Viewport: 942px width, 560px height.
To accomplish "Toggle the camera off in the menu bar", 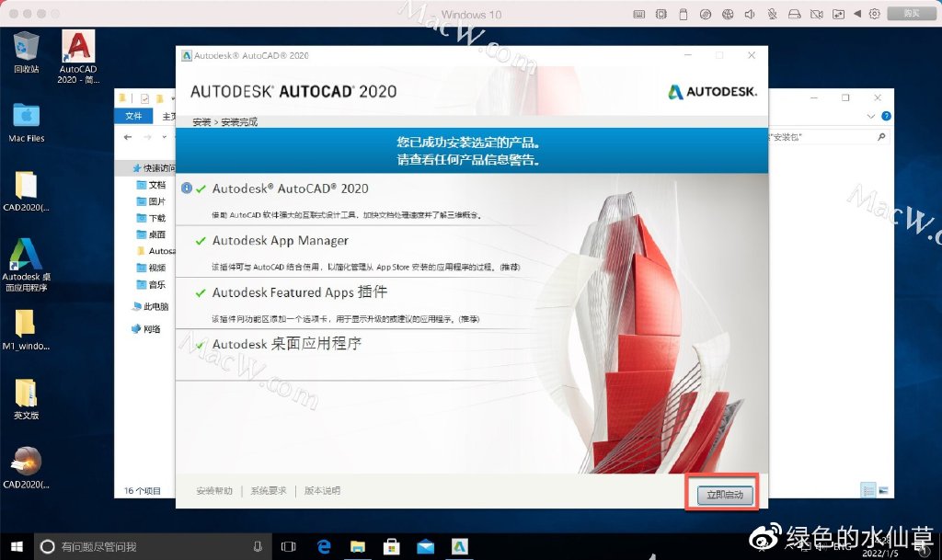I will [817, 13].
